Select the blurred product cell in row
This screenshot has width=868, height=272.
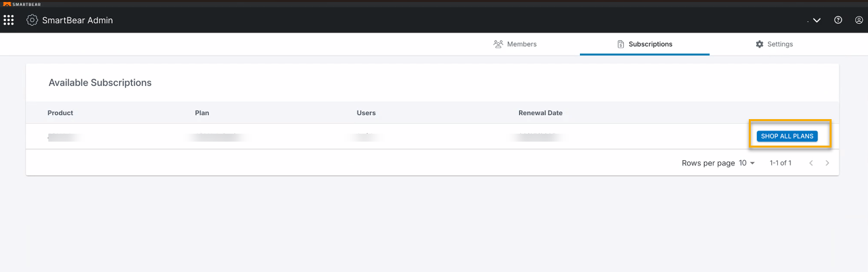(64, 137)
